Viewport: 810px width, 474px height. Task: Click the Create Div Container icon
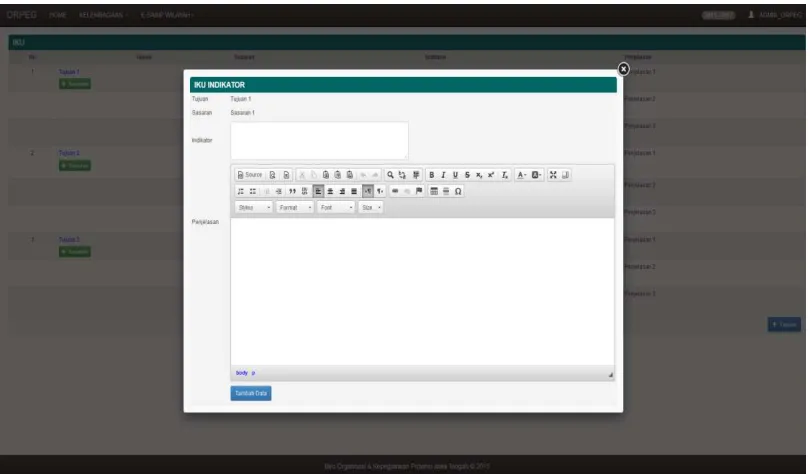click(x=305, y=192)
